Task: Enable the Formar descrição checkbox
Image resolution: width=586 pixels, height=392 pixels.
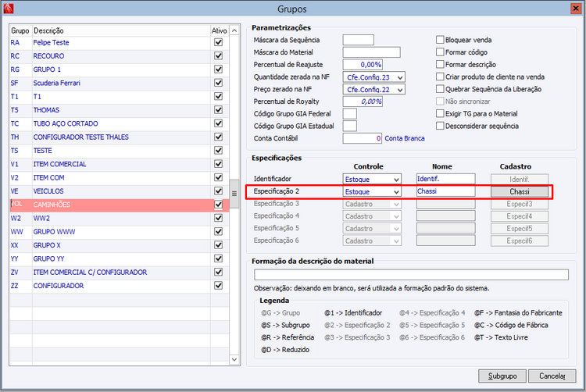Action: [440, 64]
